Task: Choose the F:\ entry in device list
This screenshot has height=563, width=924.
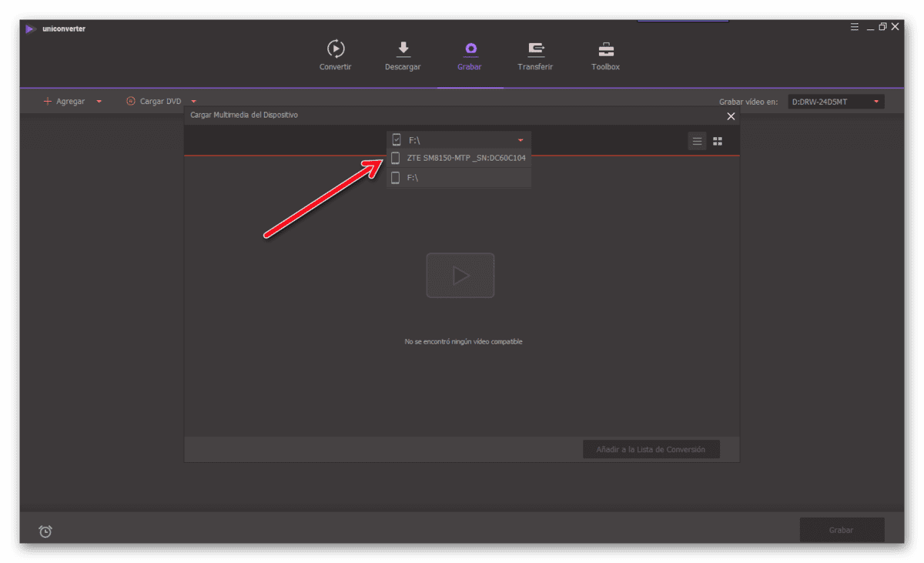Action: tap(459, 178)
